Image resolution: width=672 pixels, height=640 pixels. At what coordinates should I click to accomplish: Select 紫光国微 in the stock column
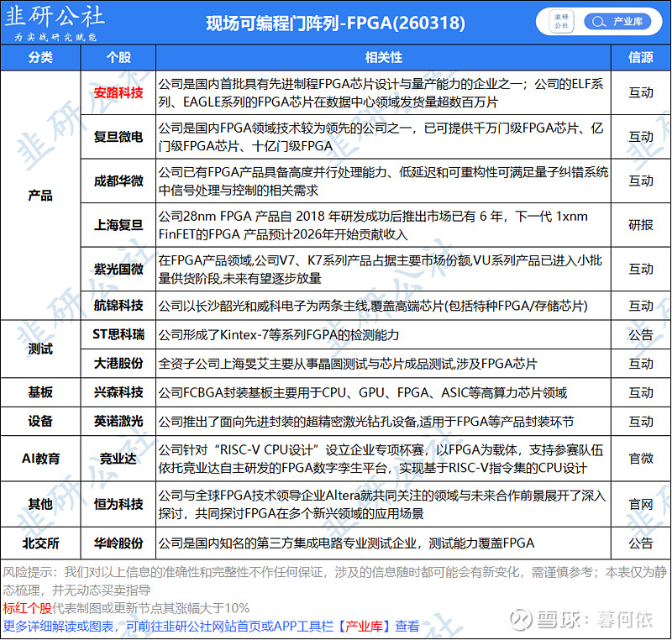pos(118,269)
